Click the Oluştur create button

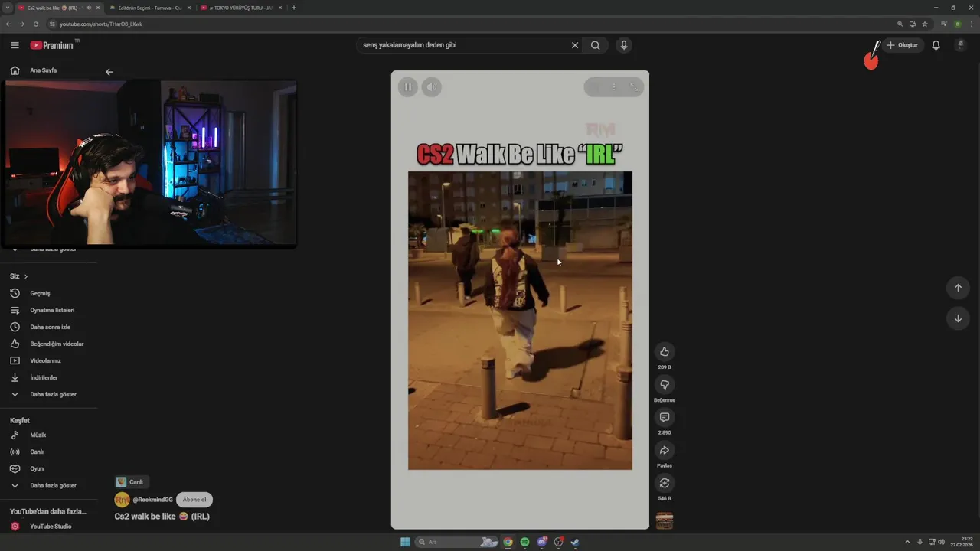pos(902,45)
